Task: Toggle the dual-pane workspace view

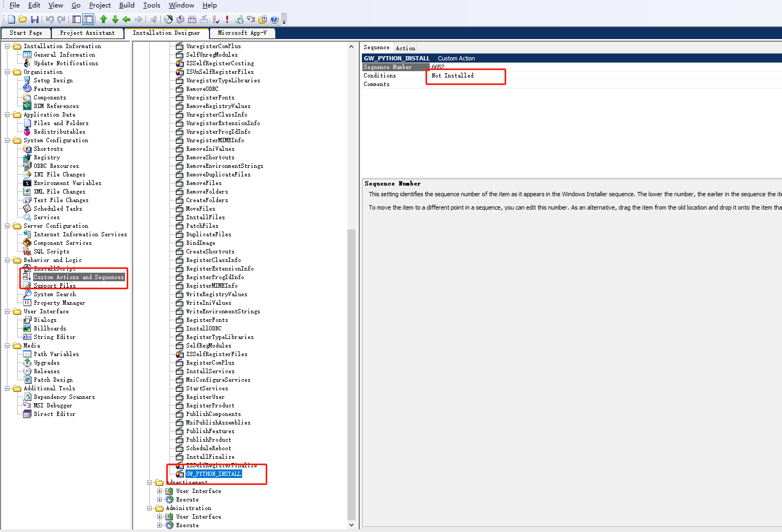Action: pyautogui.click(x=88, y=19)
